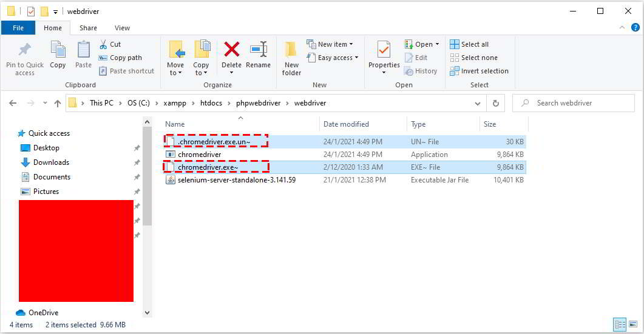Click title bar Properties checkmark icon
The height and width of the screenshot is (334, 644).
pos(31,12)
